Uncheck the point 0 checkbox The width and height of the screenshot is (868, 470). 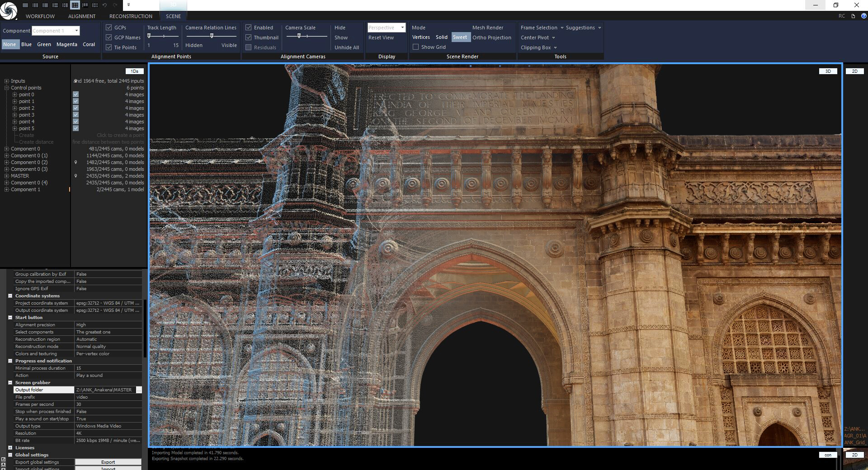pyautogui.click(x=75, y=94)
